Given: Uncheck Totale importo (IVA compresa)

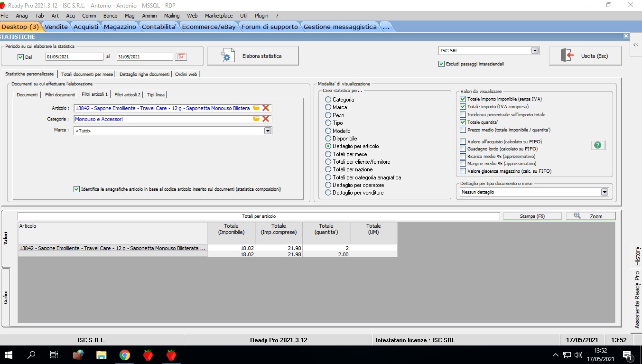Looking at the screenshot, I should pyautogui.click(x=463, y=107).
